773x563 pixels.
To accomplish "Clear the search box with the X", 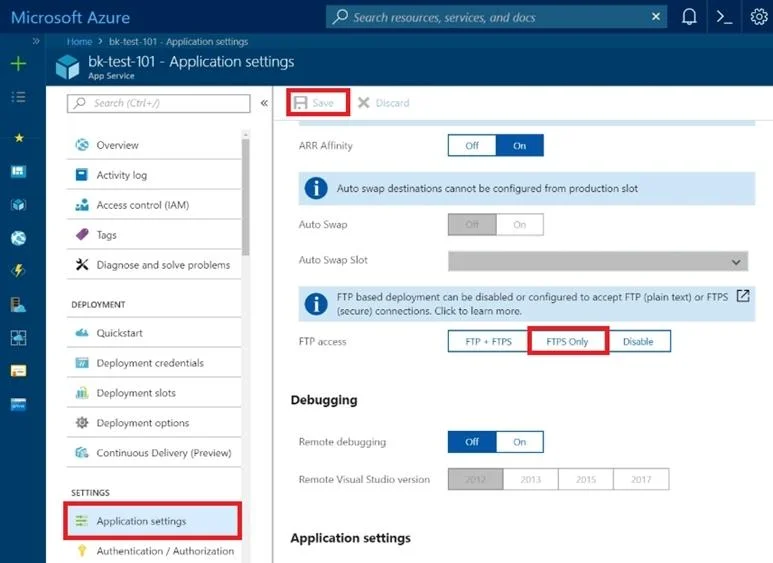I will (x=656, y=17).
